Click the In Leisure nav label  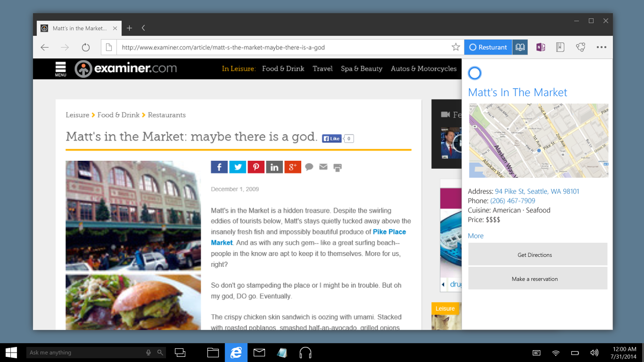238,68
